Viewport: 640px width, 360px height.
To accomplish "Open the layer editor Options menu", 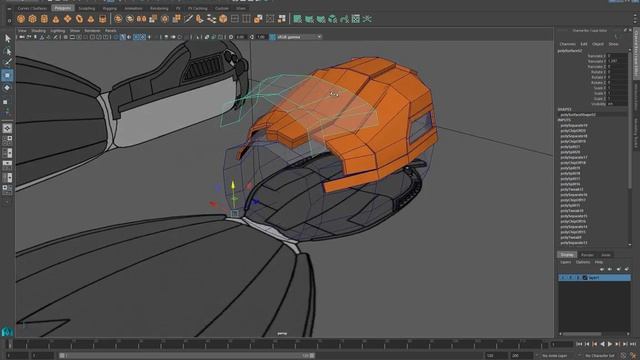I will tap(583, 262).
